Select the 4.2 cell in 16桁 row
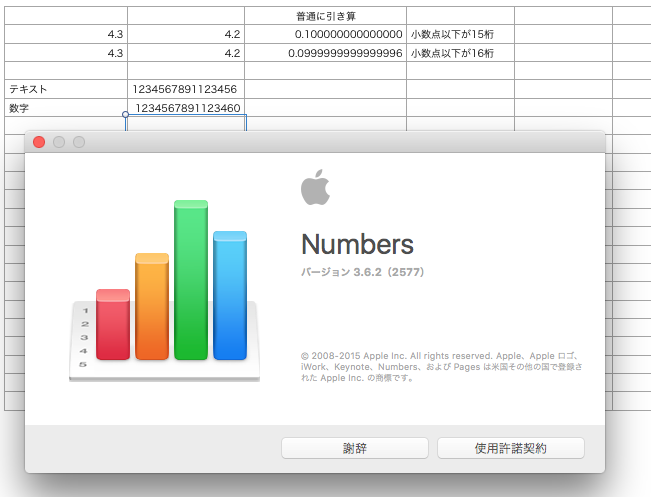 [x=186, y=53]
